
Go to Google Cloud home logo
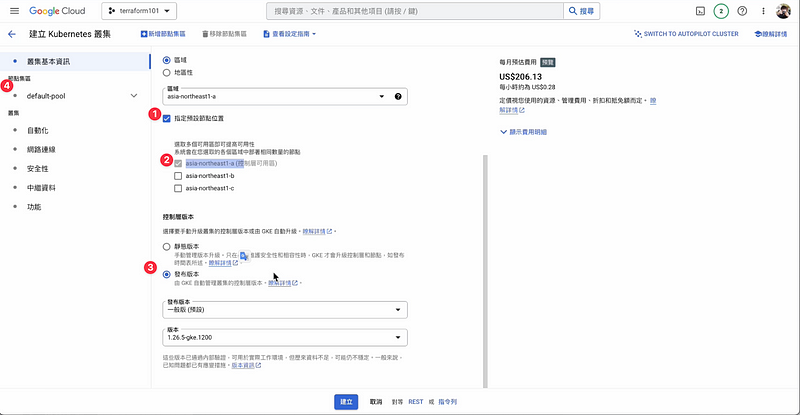coord(57,11)
